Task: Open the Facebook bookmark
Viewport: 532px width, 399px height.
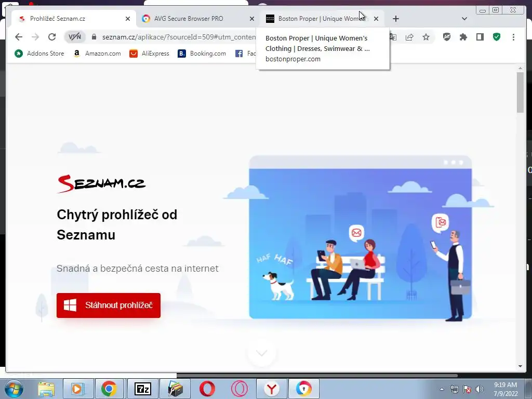Action: [246, 54]
